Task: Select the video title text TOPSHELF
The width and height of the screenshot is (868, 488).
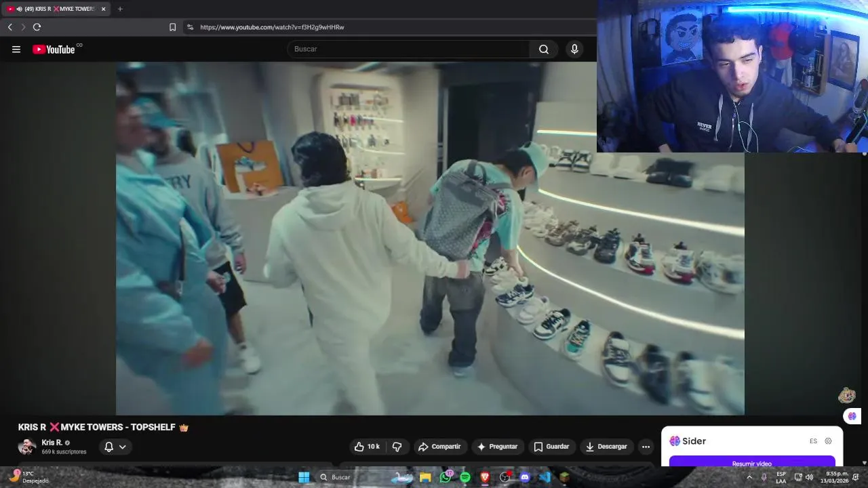Action: click(x=153, y=428)
